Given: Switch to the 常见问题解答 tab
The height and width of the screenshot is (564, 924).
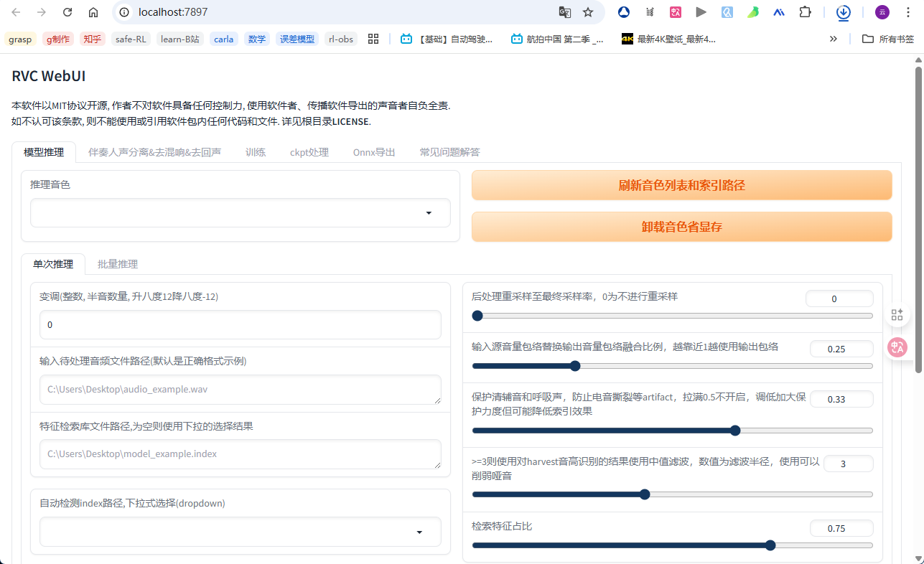Looking at the screenshot, I should click(x=450, y=152).
